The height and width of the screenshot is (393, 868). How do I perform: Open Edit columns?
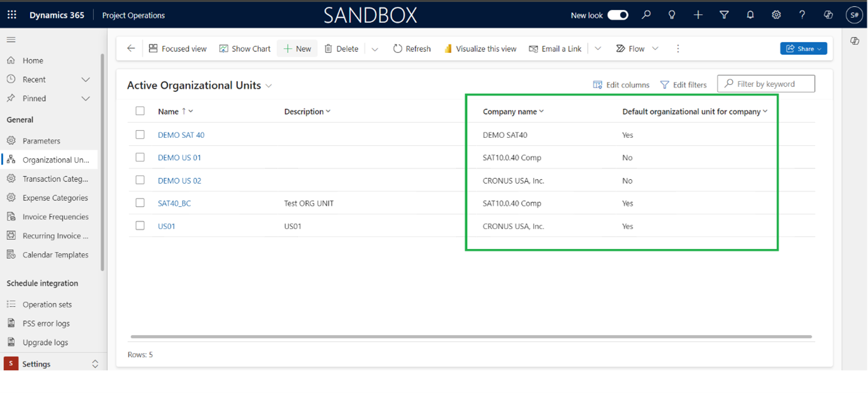(621, 85)
